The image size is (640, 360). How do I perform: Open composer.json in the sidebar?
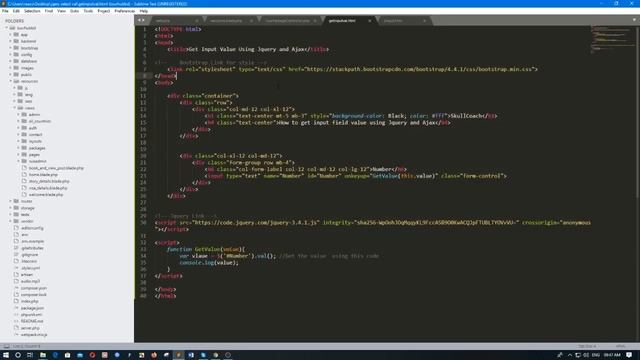click(x=33, y=288)
